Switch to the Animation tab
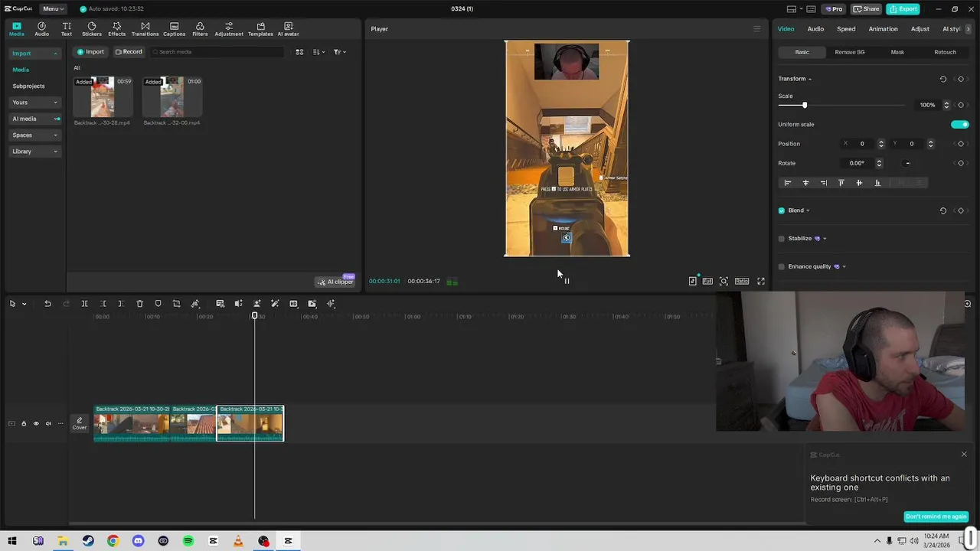 pos(883,29)
